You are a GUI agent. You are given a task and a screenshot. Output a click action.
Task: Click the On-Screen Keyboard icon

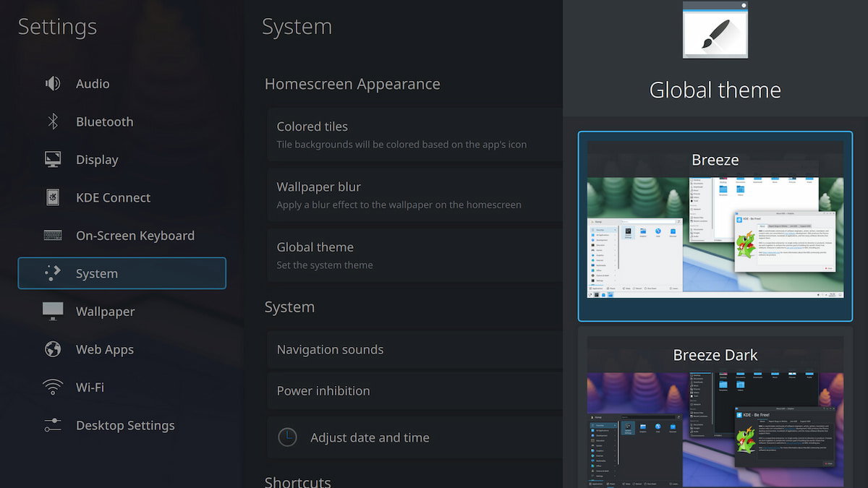[x=53, y=236]
